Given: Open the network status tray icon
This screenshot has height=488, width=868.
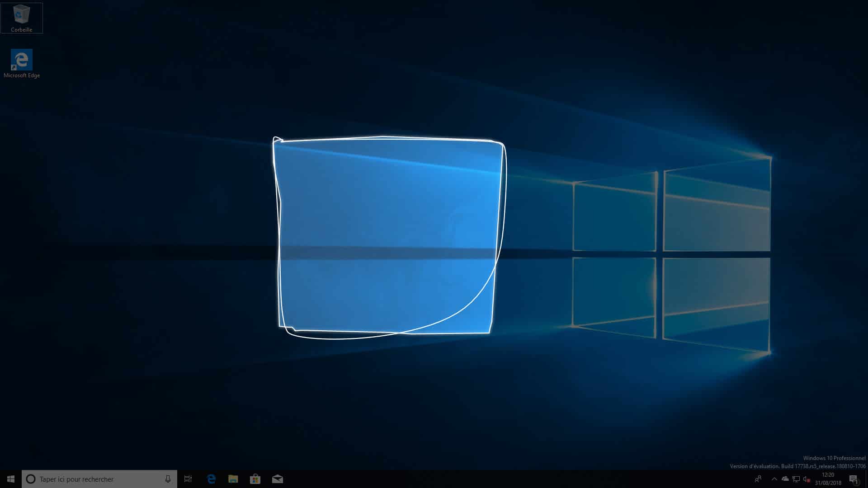Looking at the screenshot, I should pyautogui.click(x=796, y=479).
